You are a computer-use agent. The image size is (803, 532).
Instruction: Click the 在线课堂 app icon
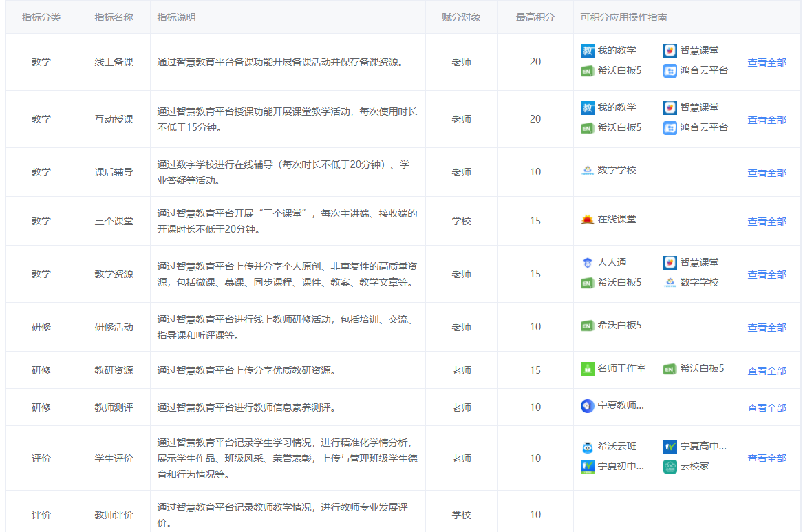(x=588, y=220)
